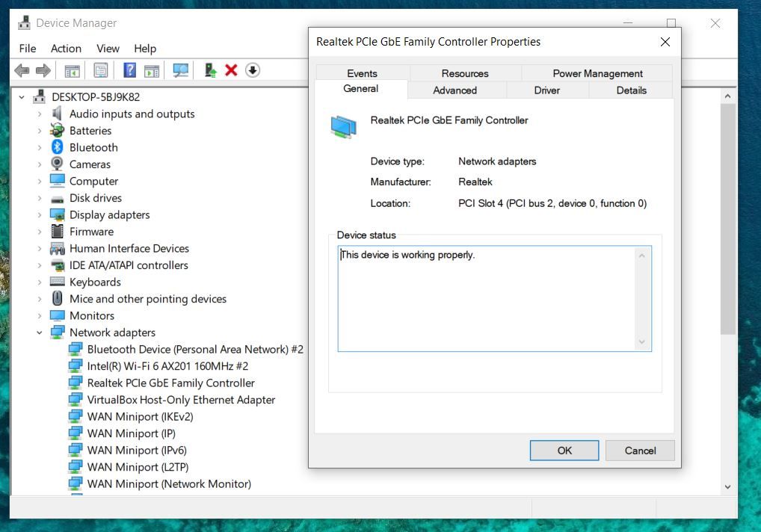Select Intel(R) Wi-Fi 6 AX201 160MHz #2
The image size is (761, 532).
167,366
